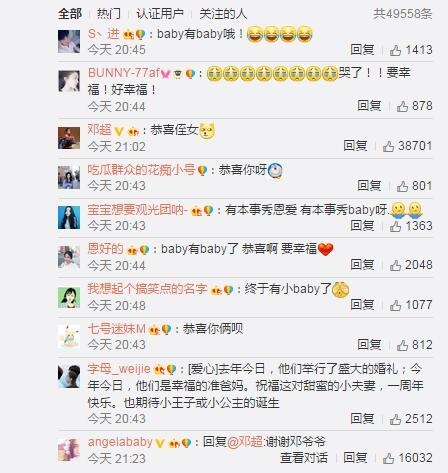Open 字母_weijie's user profile link
The image size is (448, 473).
click(x=119, y=369)
